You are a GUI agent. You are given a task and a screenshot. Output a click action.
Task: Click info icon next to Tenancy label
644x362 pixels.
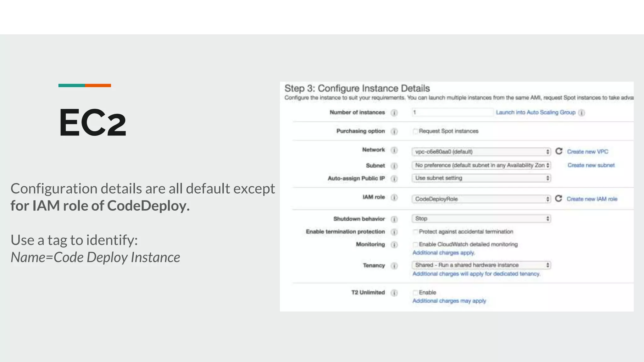point(394,266)
